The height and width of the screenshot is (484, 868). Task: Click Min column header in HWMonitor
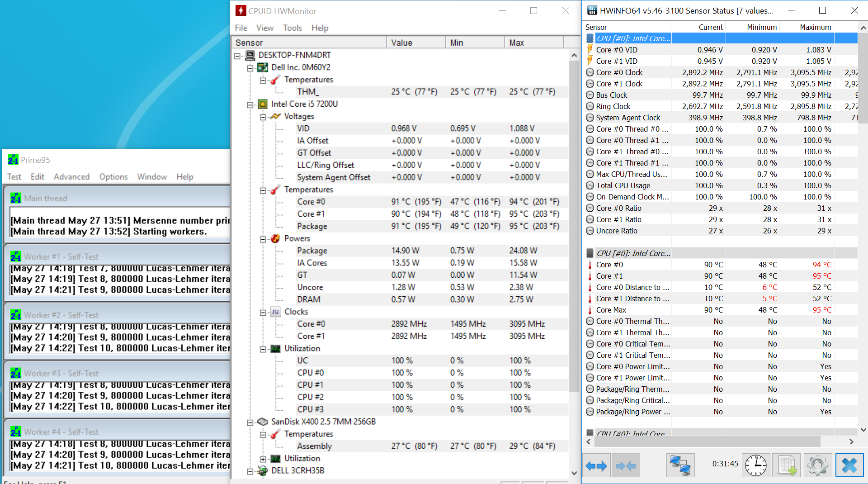coord(475,43)
